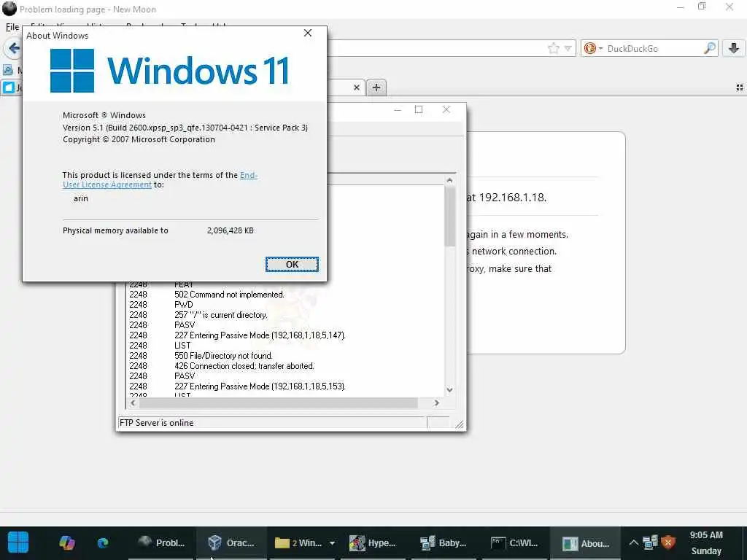
Task: Select the '502 Command not implemented.' log line
Action: (x=229, y=295)
